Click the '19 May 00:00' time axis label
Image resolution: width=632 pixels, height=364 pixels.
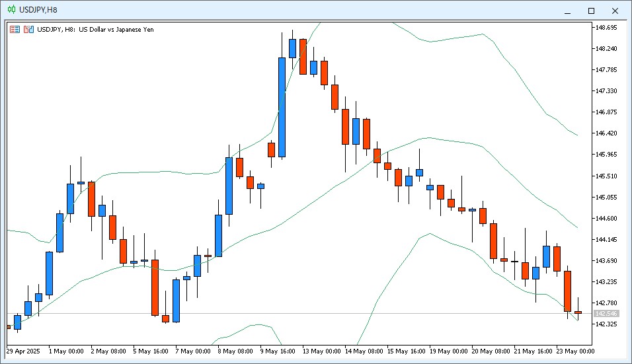(x=449, y=351)
